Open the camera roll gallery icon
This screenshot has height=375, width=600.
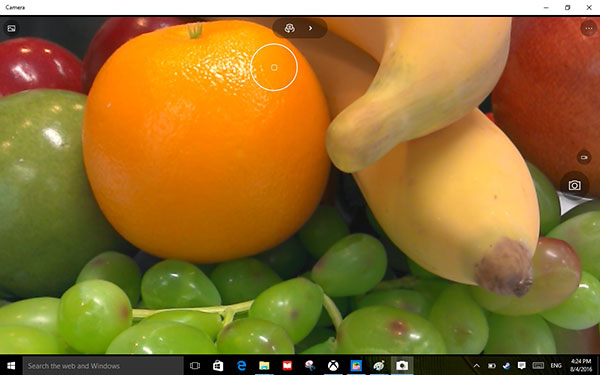pos(11,28)
